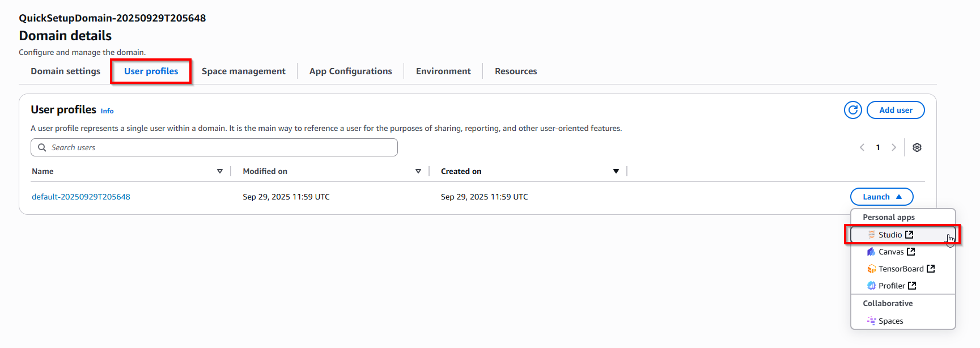Sort user profiles by Name column

(220, 171)
